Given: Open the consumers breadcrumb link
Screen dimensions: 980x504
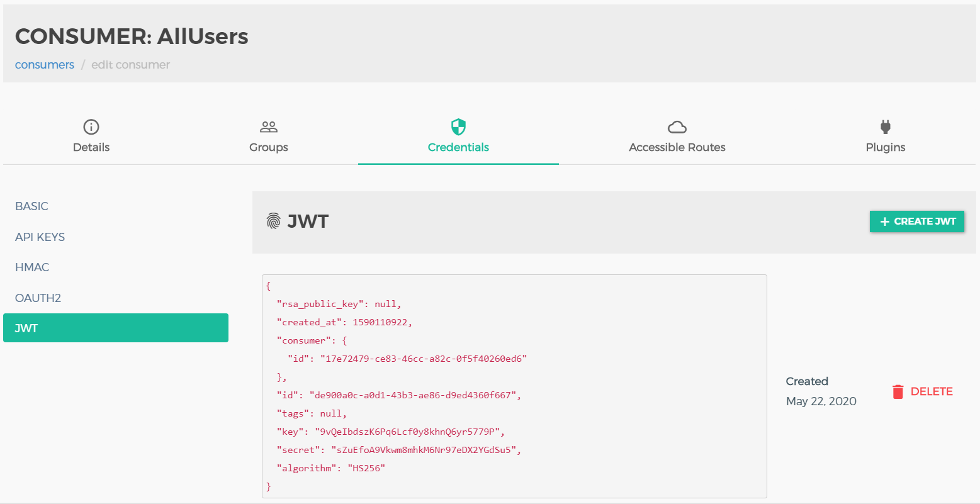Looking at the screenshot, I should coord(44,64).
